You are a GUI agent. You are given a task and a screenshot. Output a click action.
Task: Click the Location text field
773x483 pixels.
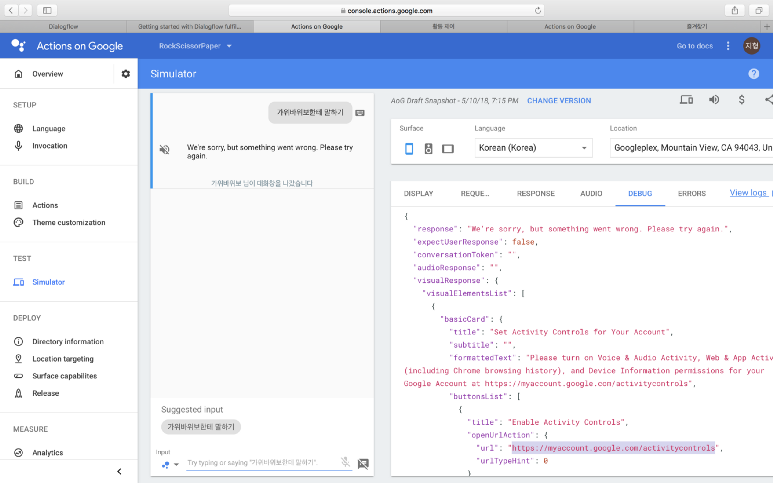coord(690,148)
